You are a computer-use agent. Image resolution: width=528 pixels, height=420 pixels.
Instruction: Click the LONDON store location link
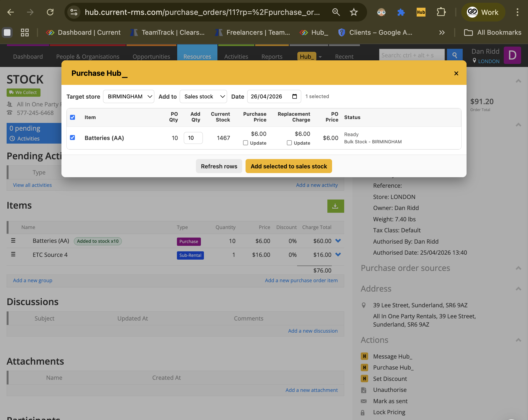tap(489, 61)
